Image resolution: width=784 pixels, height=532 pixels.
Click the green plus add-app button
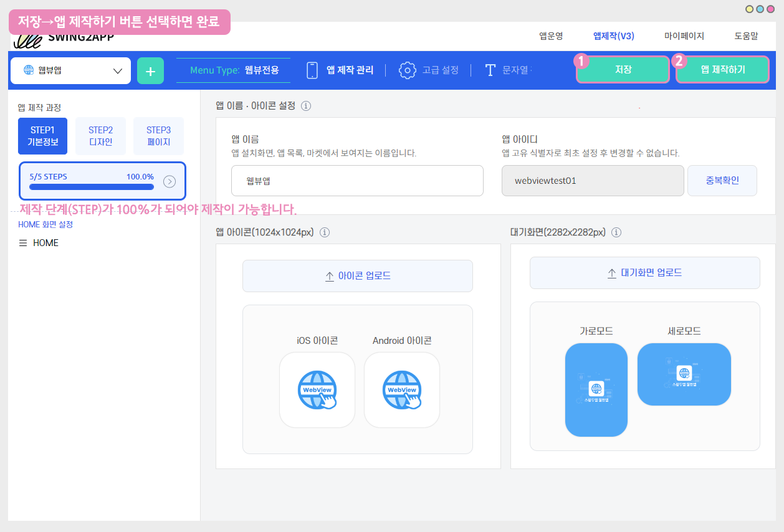(150, 70)
